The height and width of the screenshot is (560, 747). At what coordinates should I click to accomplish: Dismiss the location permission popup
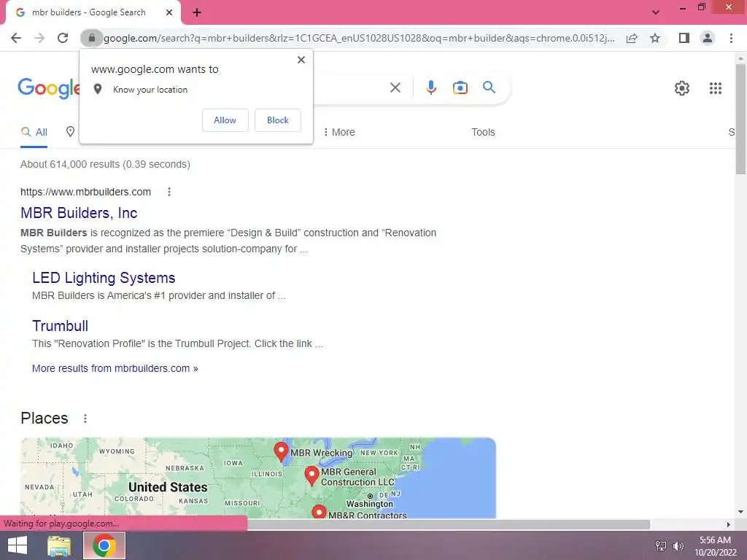pyautogui.click(x=301, y=60)
